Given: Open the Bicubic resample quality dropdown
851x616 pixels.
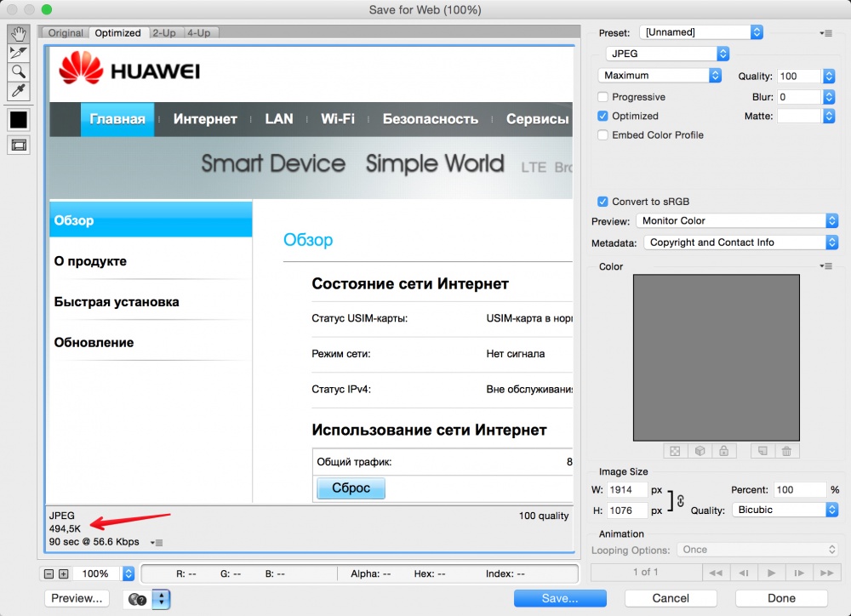Looking at the screenshot, I should [785, 510].
